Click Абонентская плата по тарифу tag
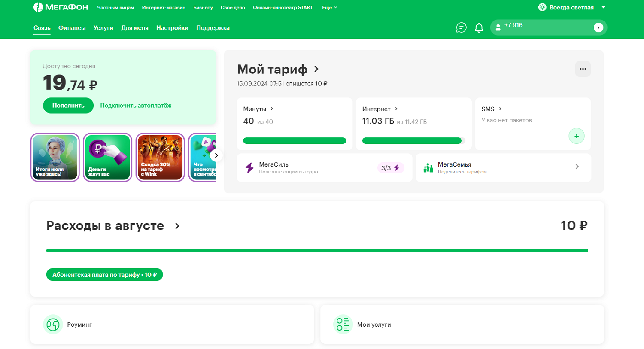The height and width of the screenshot is (349, 644). pos(104,275)
